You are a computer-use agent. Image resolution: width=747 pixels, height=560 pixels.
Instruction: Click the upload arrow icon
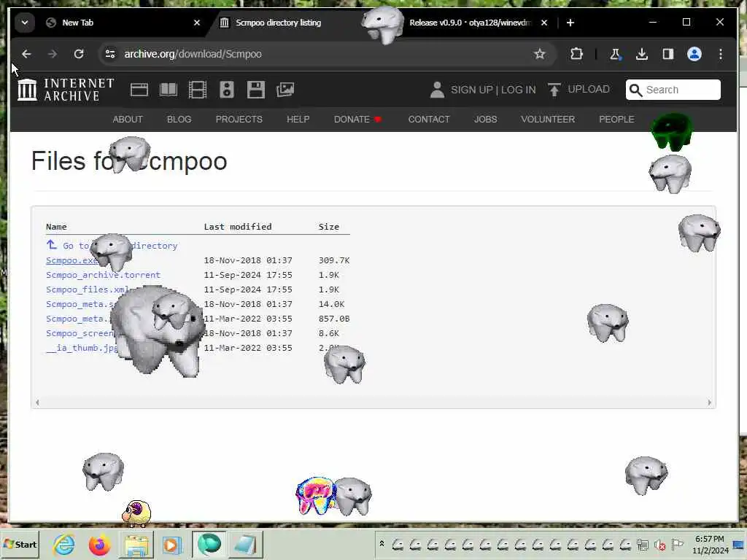pos(554,90)
